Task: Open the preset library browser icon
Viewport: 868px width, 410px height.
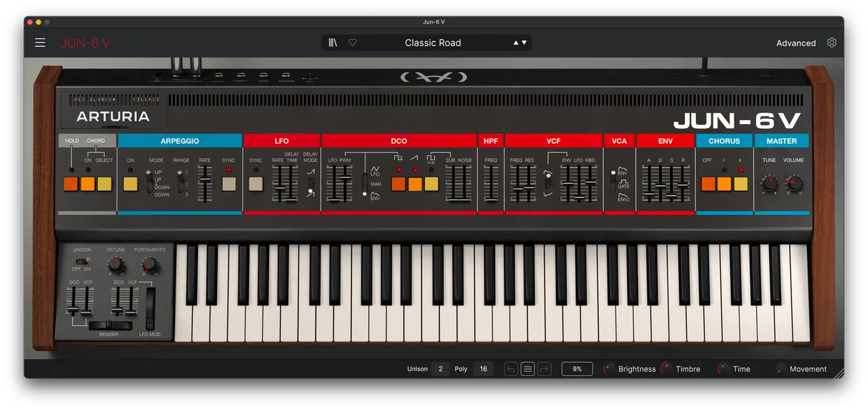Action: 333,43
